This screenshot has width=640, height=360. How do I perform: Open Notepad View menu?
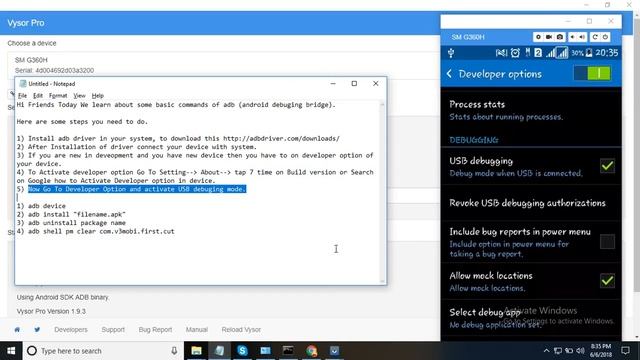[x=79, y=96]
